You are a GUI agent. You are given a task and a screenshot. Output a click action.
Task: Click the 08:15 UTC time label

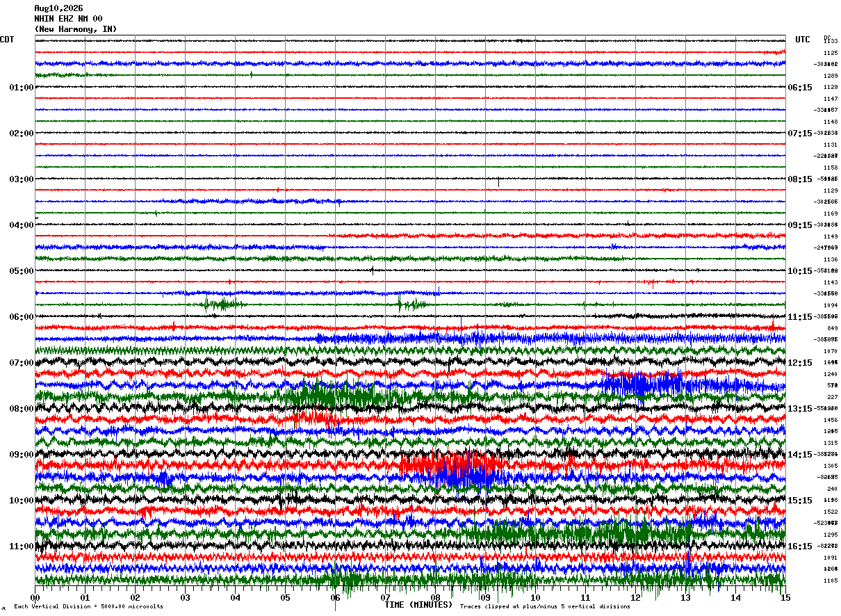coord(800,179)
